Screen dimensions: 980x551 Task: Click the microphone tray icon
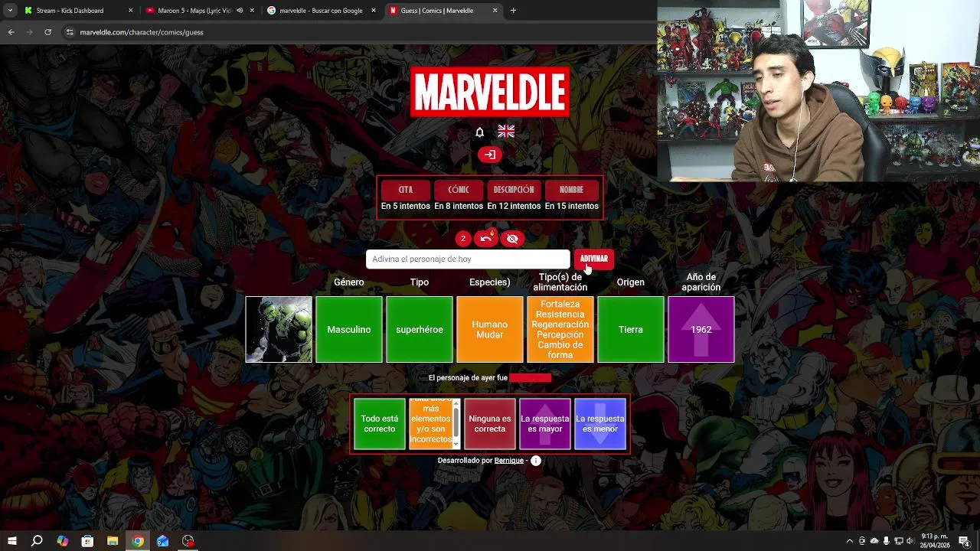886,541
